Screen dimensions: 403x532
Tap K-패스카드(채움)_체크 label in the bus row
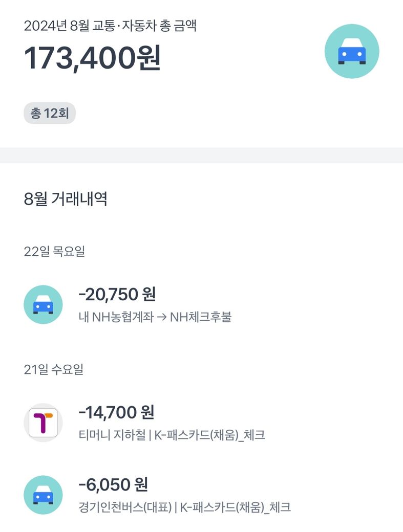pos(235,507)
